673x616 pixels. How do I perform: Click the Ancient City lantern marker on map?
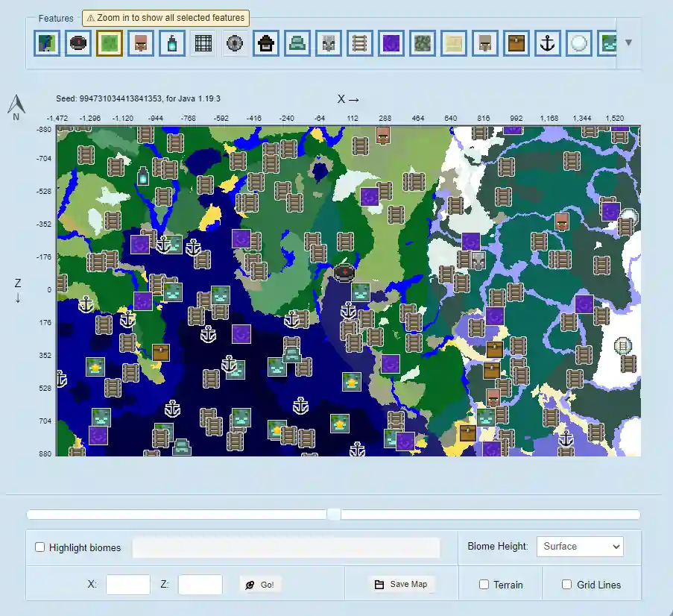click(143, 176)
